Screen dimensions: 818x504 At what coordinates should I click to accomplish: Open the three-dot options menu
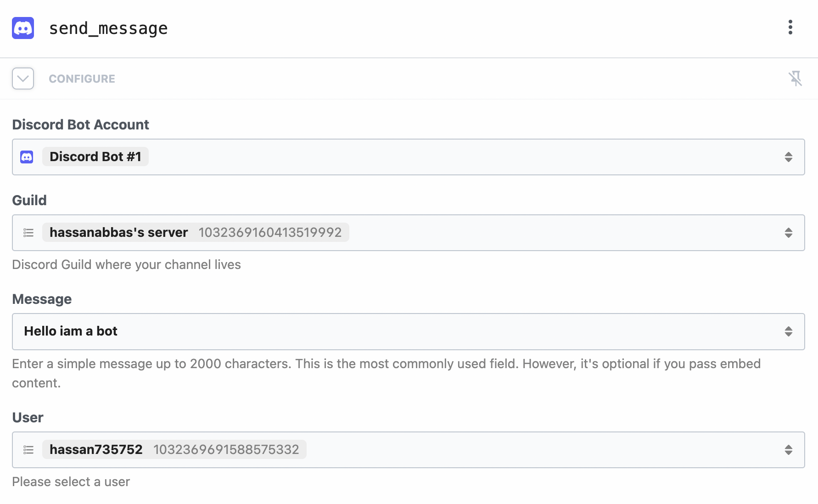790,28
